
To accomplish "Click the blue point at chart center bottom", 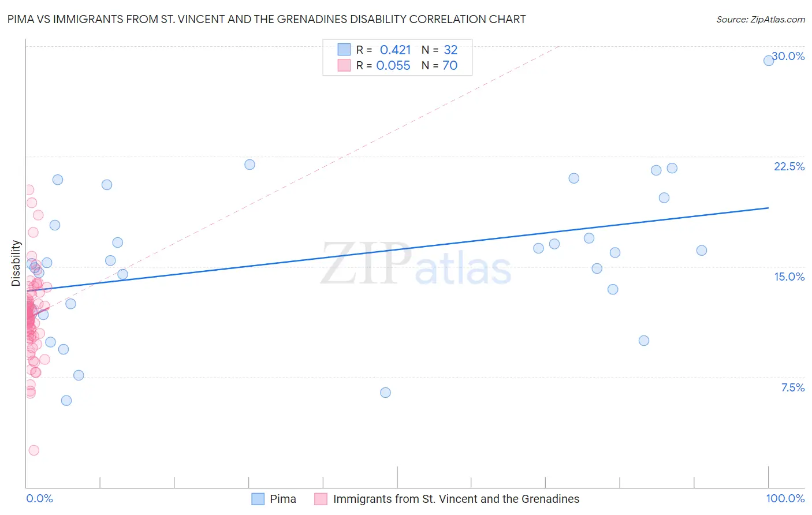I will [x=385, y=393].
